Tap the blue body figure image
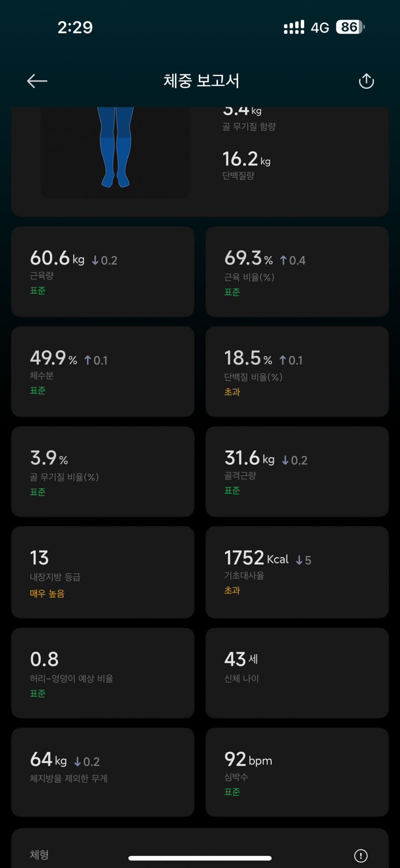 [x=115, y=147]
